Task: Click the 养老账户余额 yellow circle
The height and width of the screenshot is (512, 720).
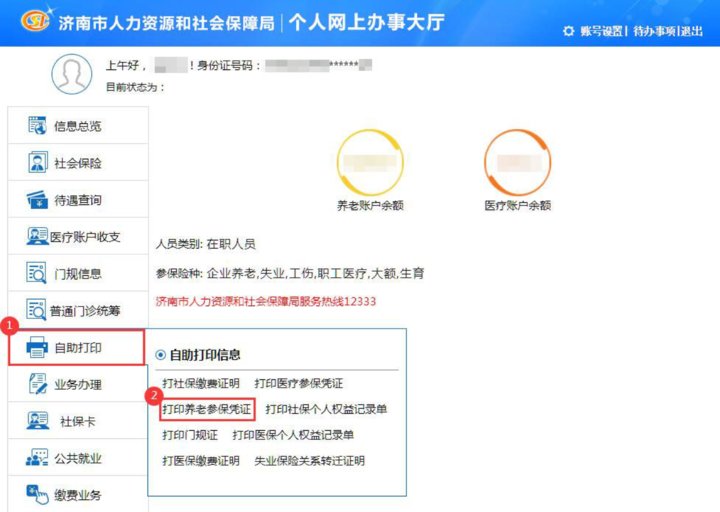Action: point(370,163)
